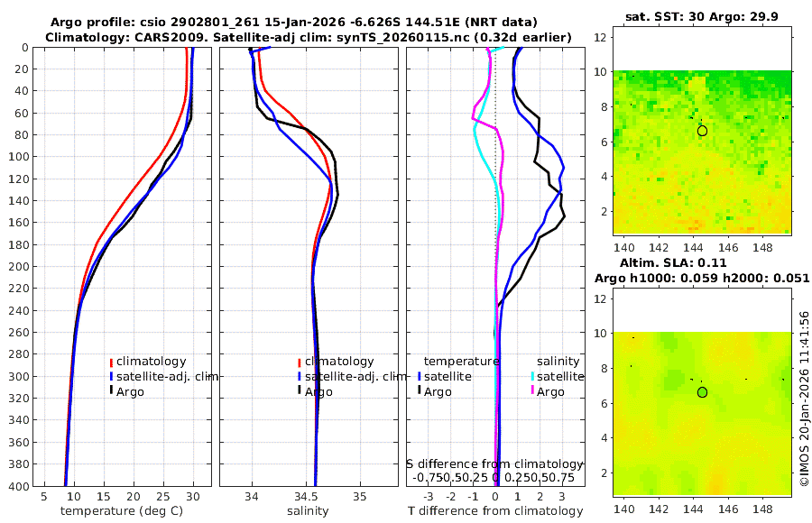This screenshot has height=523, width=812.
Task: Click the Argo float circle on SLA map
Action: pyautogui.click(x=702, y=392)
